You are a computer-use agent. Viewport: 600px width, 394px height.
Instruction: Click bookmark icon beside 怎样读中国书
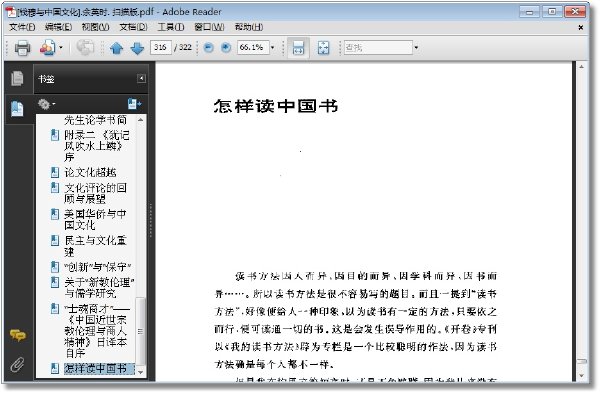(x=55, y=368)
